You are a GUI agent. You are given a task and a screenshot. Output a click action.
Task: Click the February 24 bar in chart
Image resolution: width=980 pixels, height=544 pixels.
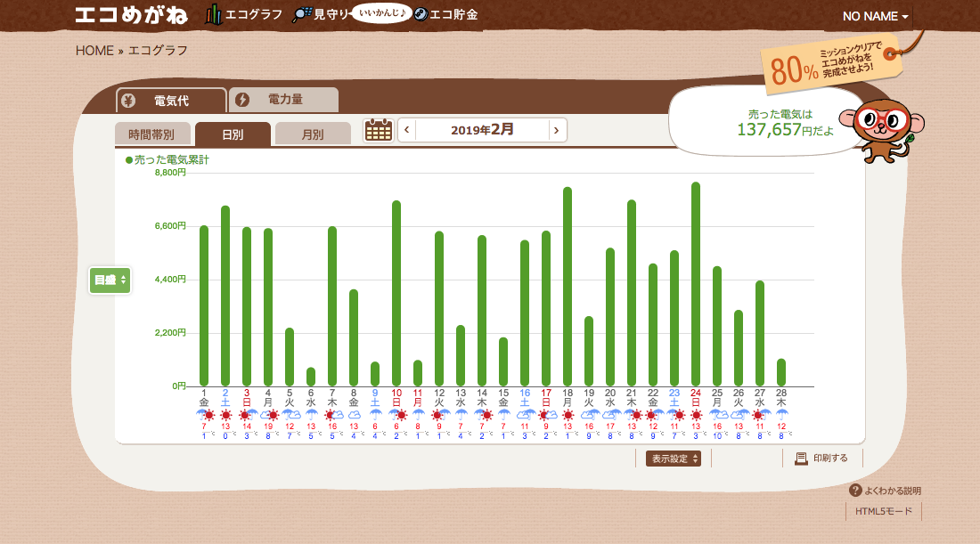696,285
